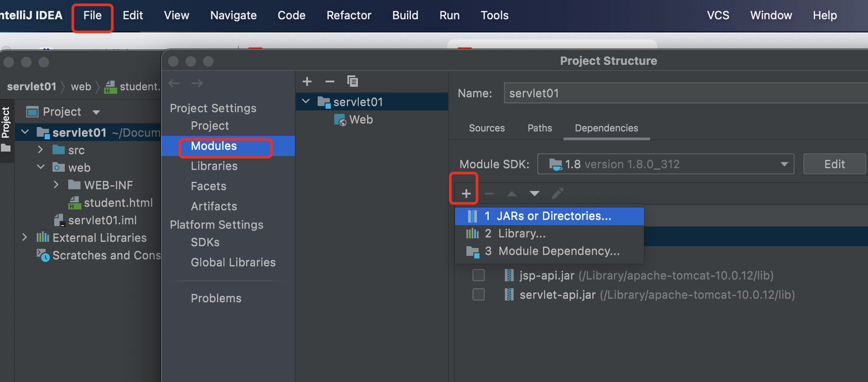Open the Edit menu

[133, 15]
